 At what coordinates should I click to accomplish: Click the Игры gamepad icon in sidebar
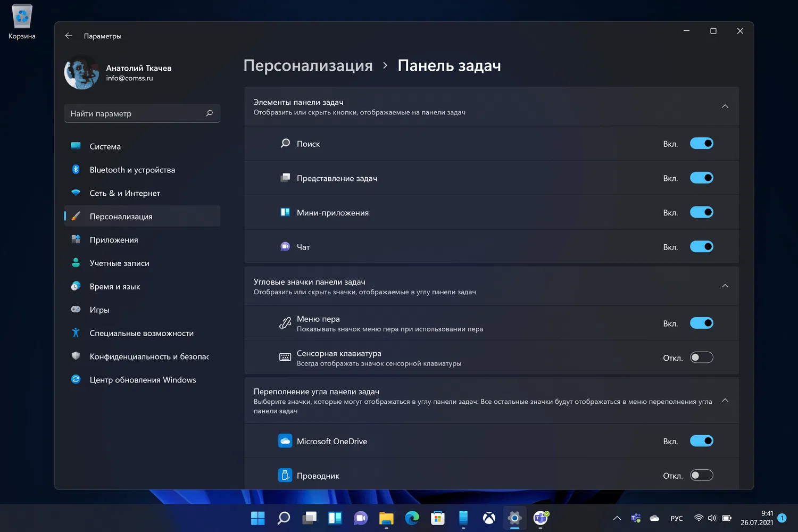(76, 309)
